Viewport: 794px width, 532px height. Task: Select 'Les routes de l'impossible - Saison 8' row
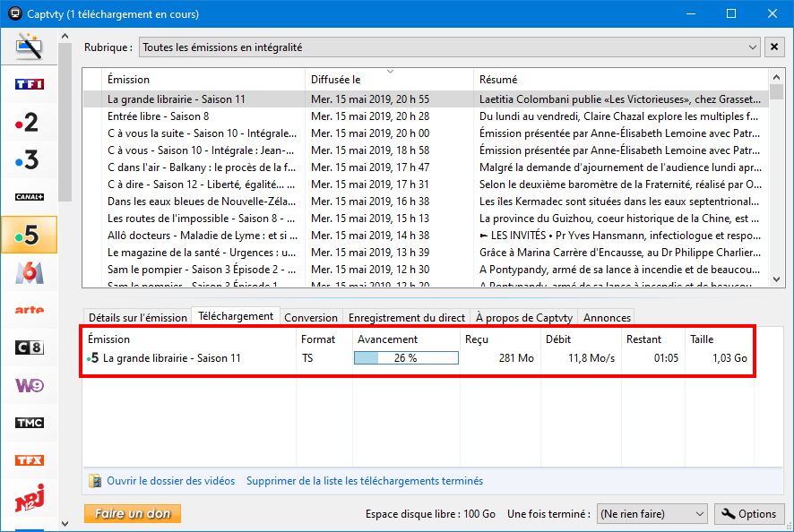coord(426,219)
